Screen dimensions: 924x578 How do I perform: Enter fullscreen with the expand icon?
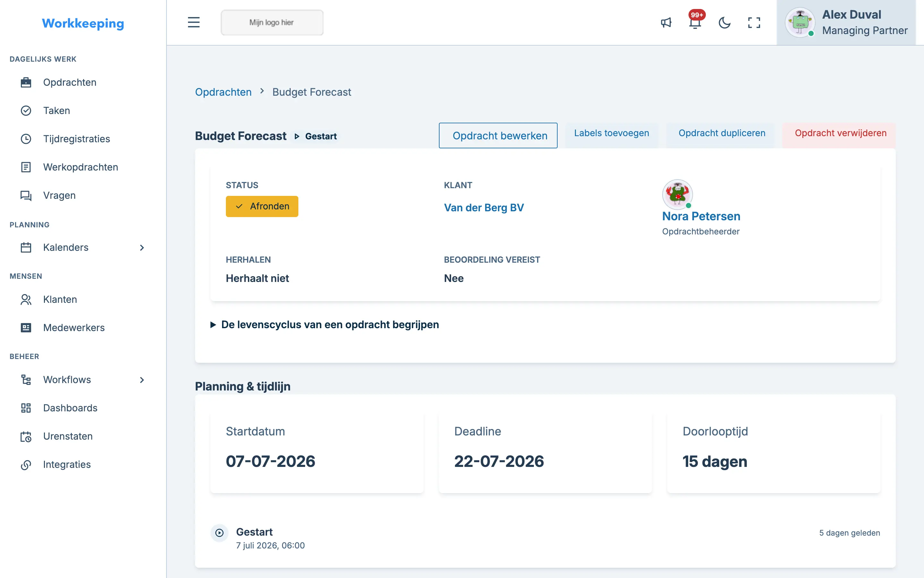point(754,22)
